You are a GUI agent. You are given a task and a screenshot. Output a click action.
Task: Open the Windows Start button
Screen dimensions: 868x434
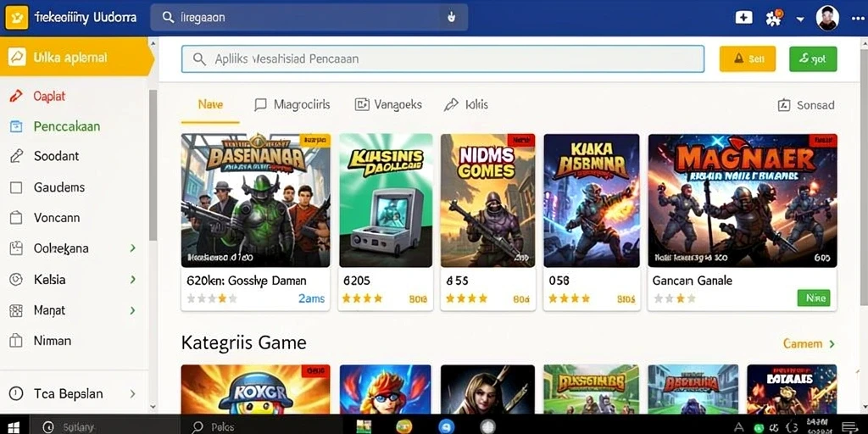[x=14, y=427]
